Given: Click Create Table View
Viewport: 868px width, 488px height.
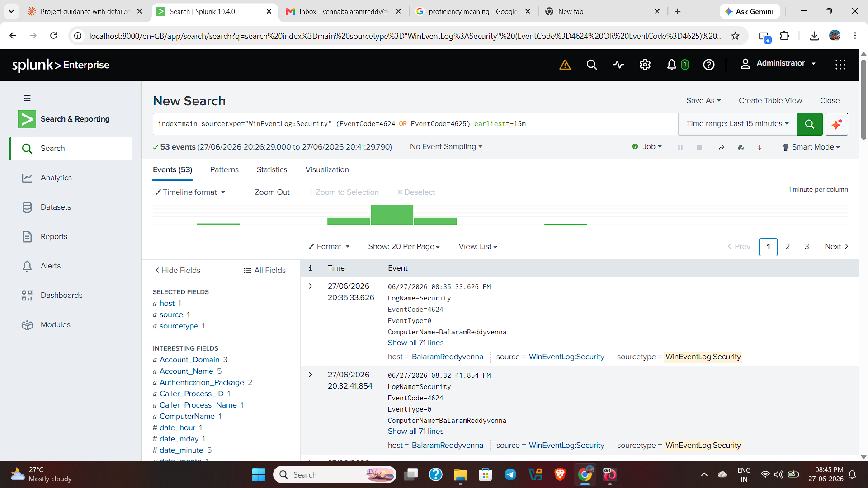Looking at the screenshot, I should click(770, 100).
